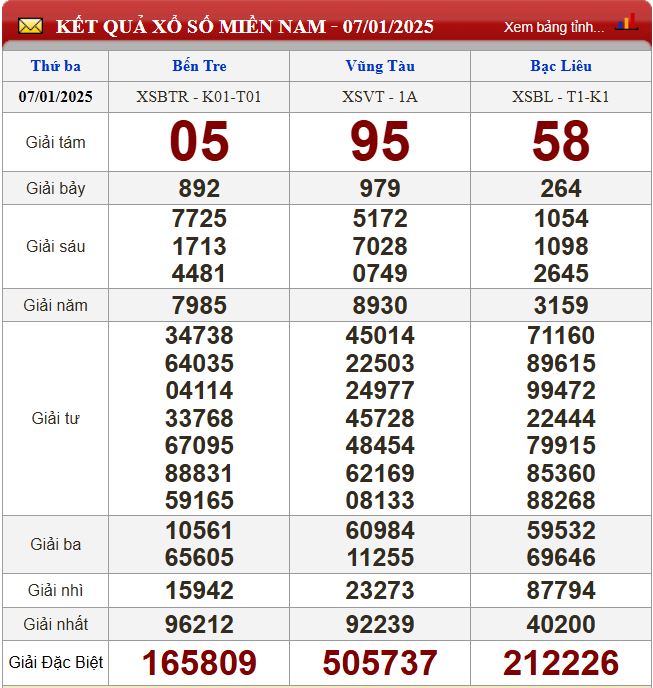Select giải tư number 71160
The height and width of the screenshot is (688, 653).
coord(561,336)
